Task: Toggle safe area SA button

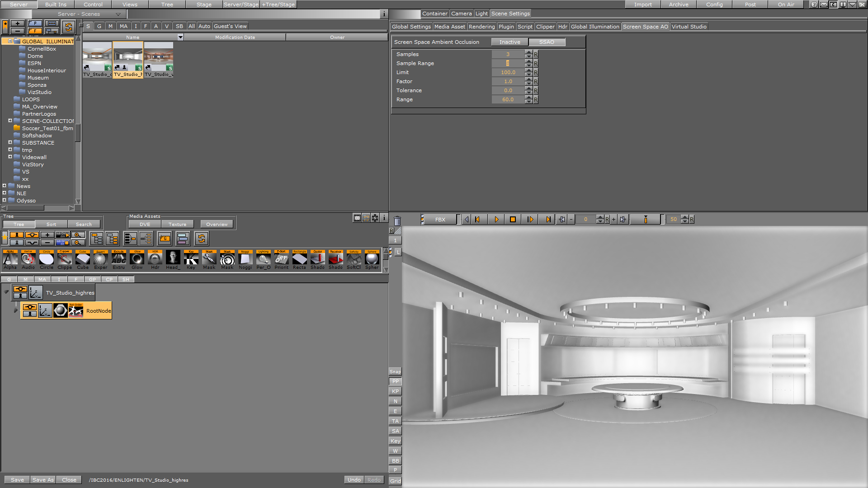Action: coord(395,431)
